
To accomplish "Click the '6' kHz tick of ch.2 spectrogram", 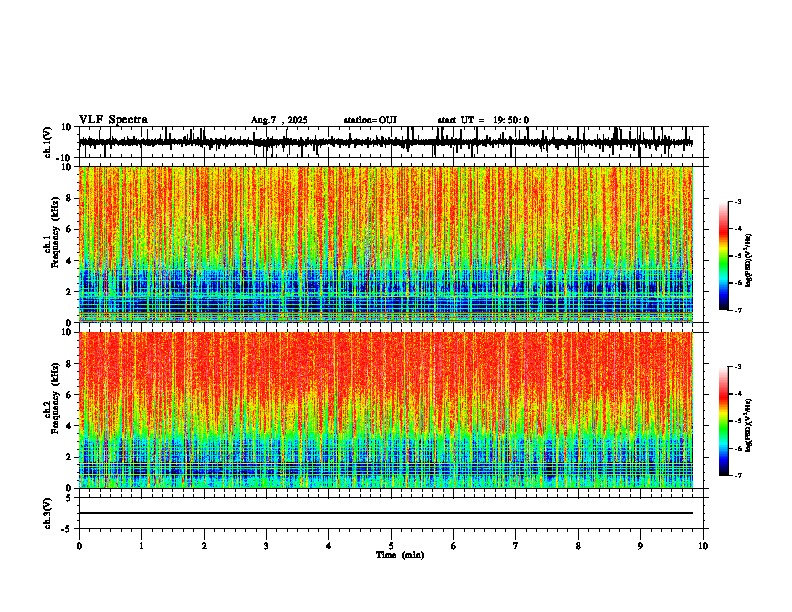I will pyautogui.click(x=69, y=394).
